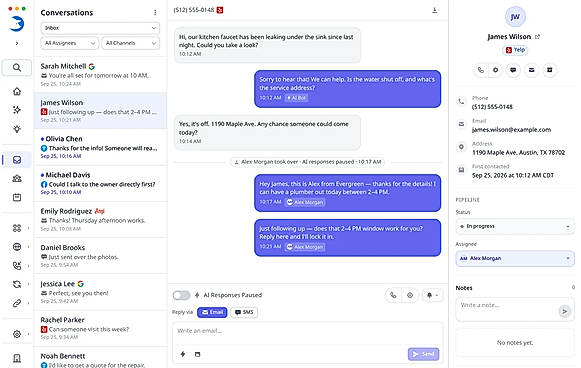Call James Wilson from contact panel
581x368 pixels.
(x=481, y=70)
